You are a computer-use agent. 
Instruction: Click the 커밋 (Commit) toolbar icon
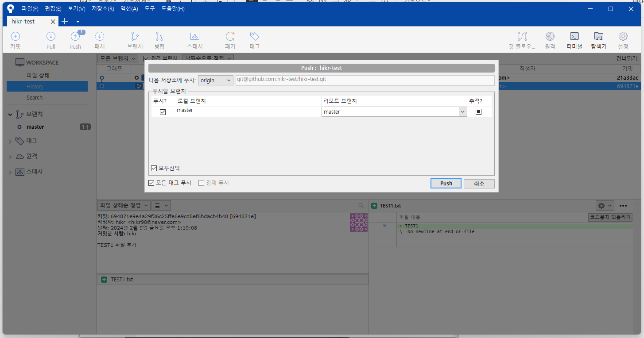click(x=16, y=36)
